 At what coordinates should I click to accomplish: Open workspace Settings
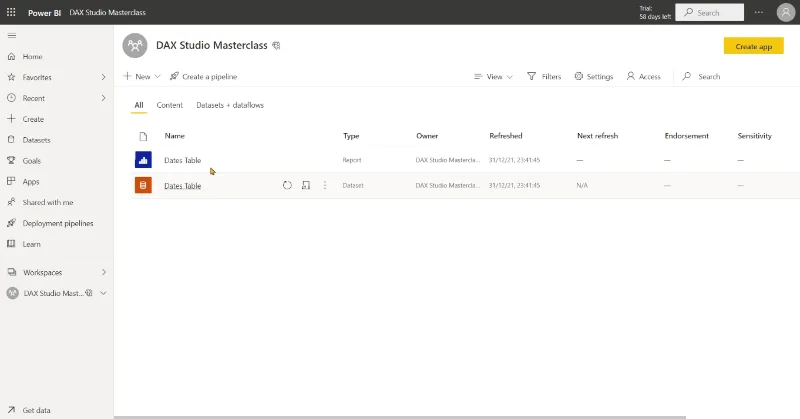pos(594,77)
